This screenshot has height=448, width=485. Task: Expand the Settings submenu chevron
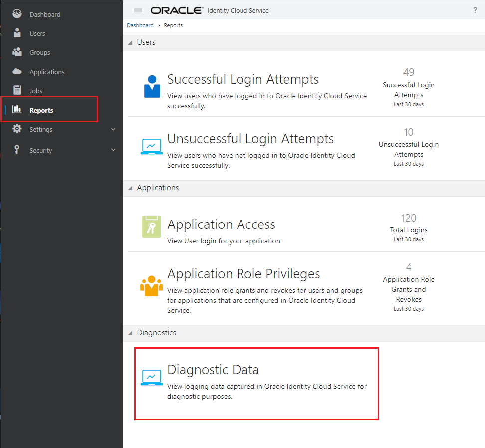pos(113,129)
